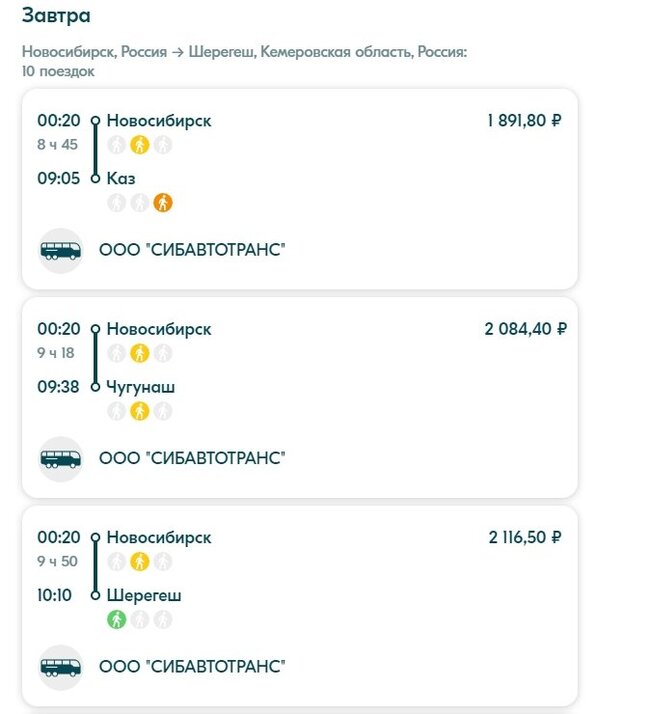Viewport: 650px width, 714px height.
Task: Select the 2 084,40 ₽ price
Action: [525, 329]
